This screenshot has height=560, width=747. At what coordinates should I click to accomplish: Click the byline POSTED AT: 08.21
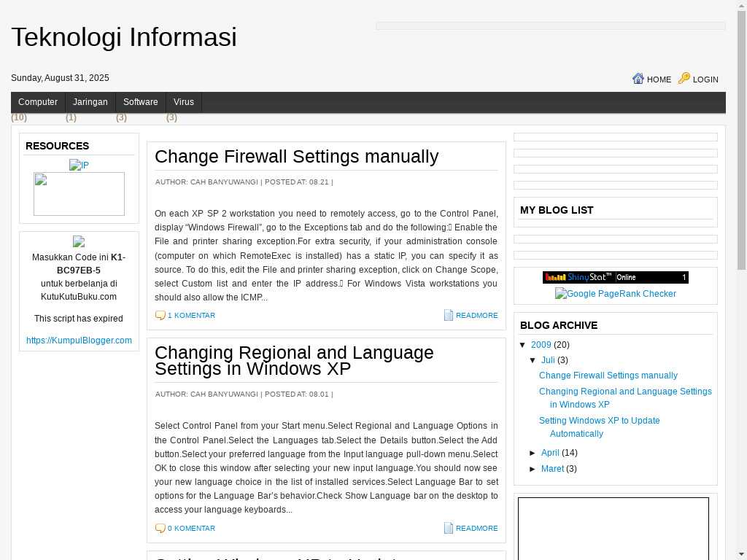pos(297,182)
